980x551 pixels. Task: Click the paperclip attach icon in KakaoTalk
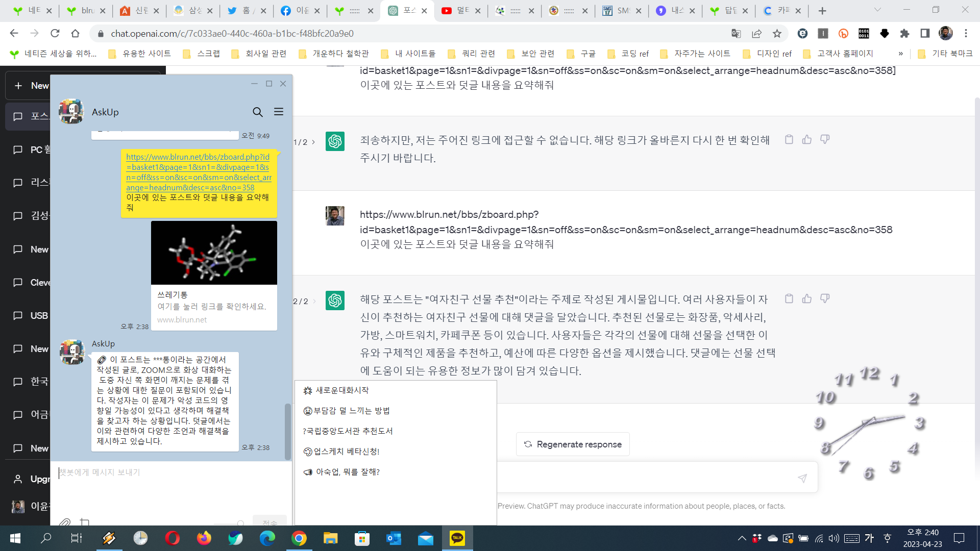pyautogui.click(x=64, y=522)
